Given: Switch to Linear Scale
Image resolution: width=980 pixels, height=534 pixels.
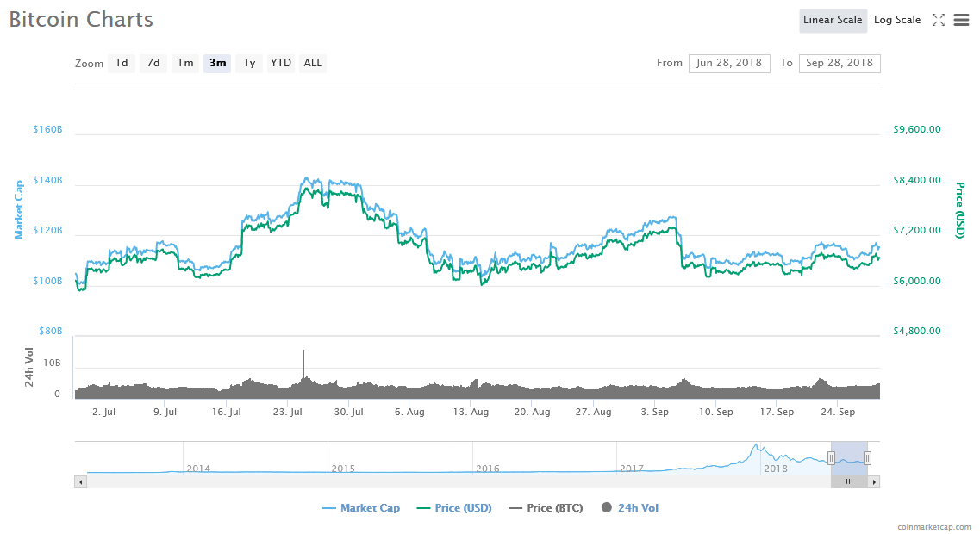Looking at the screenshot, I should (833, 20).
